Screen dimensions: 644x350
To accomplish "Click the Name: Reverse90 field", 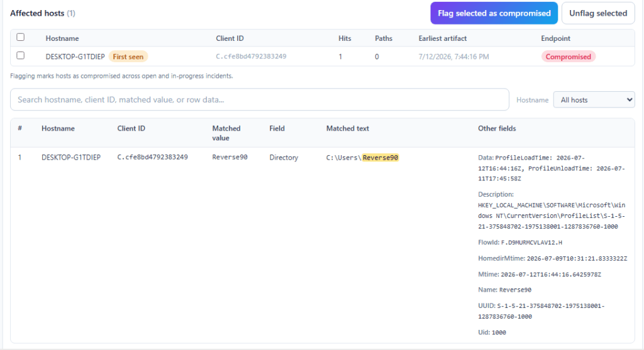I will pos(505,290).
